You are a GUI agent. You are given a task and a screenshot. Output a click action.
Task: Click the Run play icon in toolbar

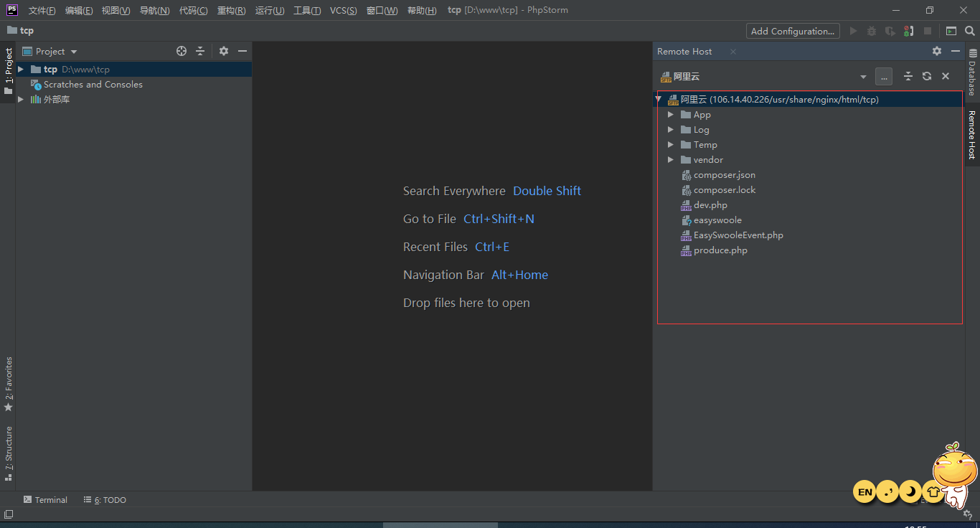[853, 31]
